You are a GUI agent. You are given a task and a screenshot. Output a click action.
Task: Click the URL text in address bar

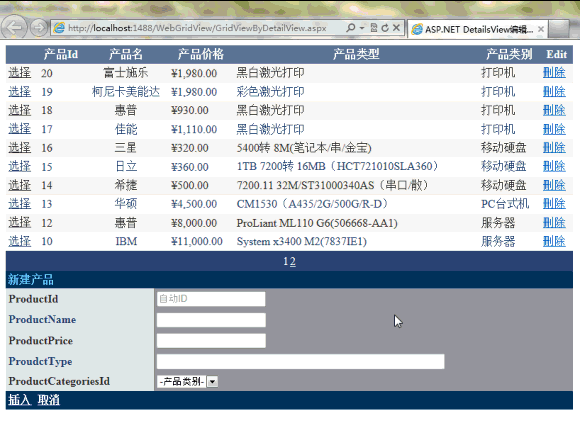[x=197, y=28]
